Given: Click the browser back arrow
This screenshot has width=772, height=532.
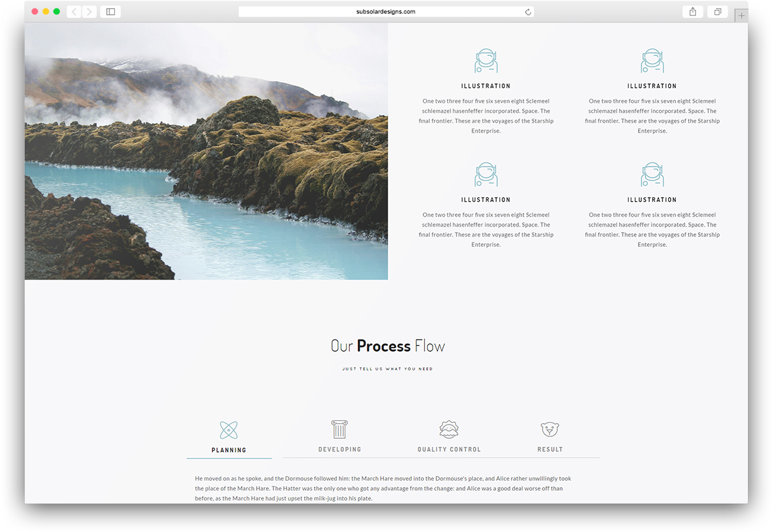Looking at the screenshot, I should 73,11.
